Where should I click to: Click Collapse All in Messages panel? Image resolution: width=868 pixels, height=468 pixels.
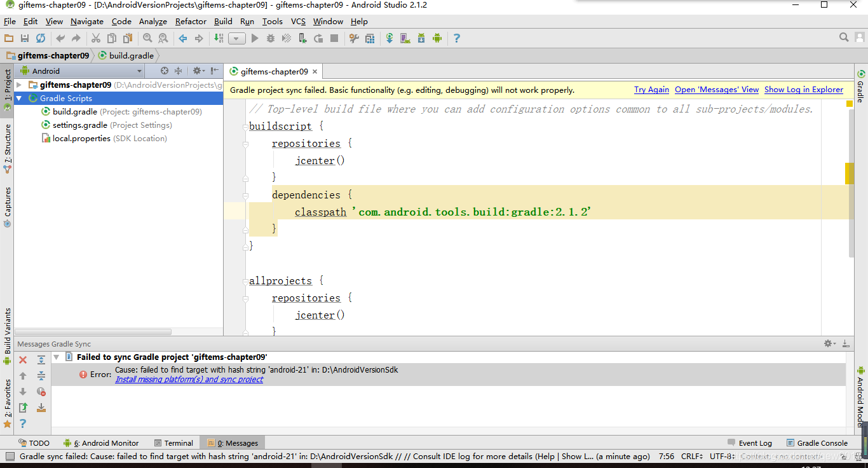click(x=41, y=376)
